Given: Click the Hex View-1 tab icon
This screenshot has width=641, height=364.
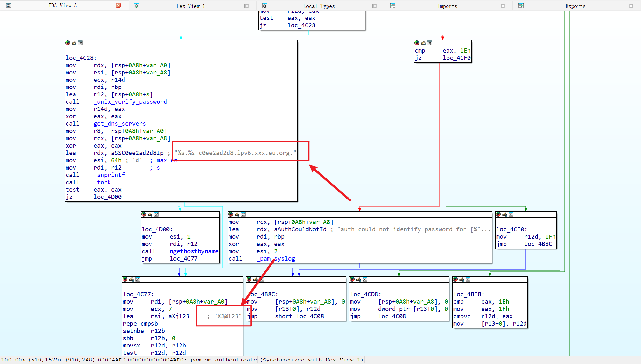Looking at the screenshot, I should (x=137, y=6).
